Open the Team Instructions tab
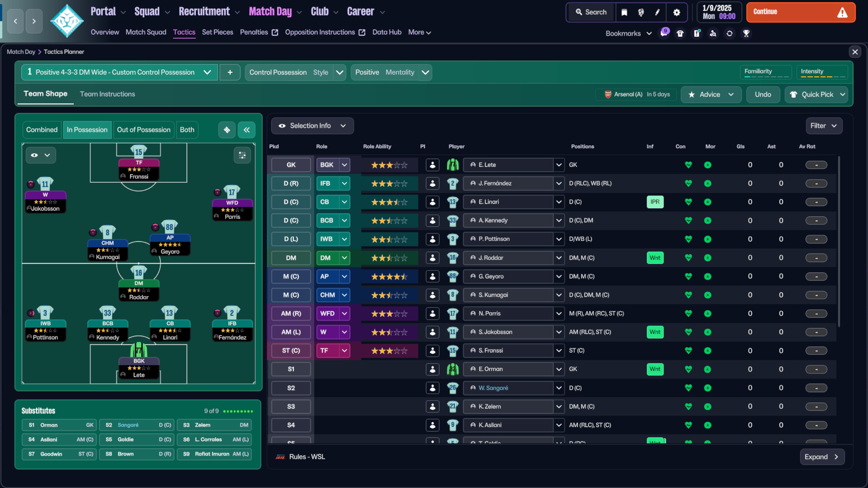Image resolution: width=868 pixels, height=488 pixels. [107, 94]
